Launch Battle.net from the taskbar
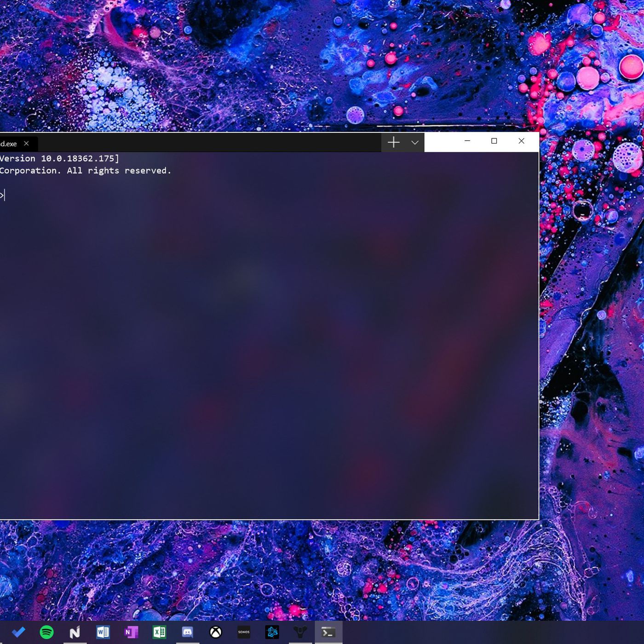The width and height of the screenshot is (644, 644). [x=272, y=632]
